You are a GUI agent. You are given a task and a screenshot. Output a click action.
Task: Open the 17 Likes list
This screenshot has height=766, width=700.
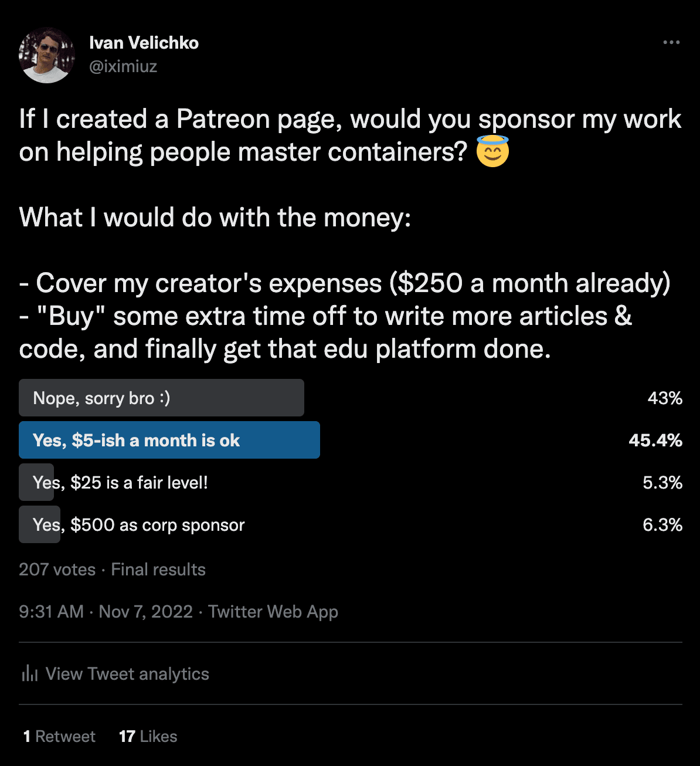[x=148, y=737]
